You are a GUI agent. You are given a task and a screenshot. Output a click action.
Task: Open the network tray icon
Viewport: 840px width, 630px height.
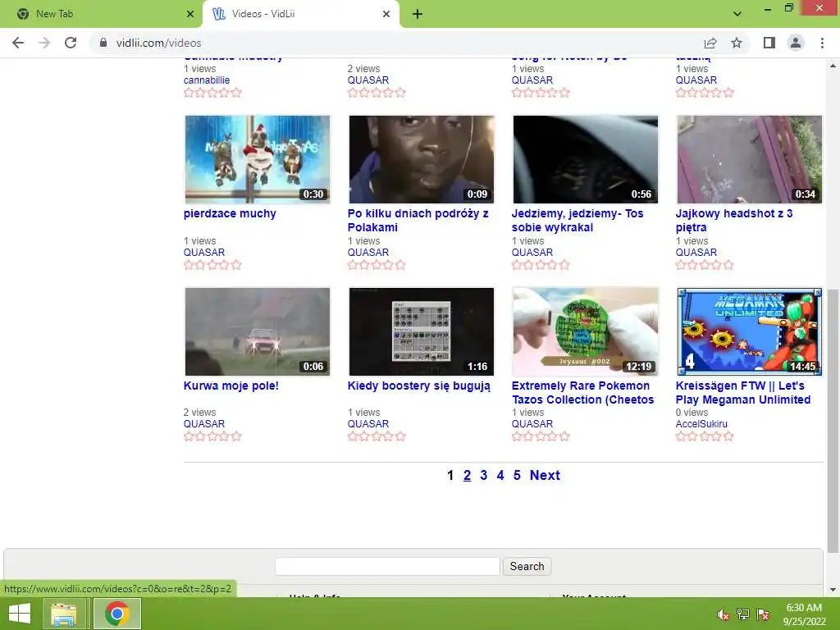743,614
